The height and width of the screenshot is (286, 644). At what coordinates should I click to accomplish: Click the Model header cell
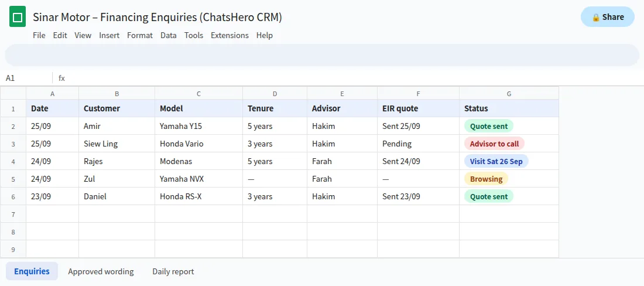199,108
